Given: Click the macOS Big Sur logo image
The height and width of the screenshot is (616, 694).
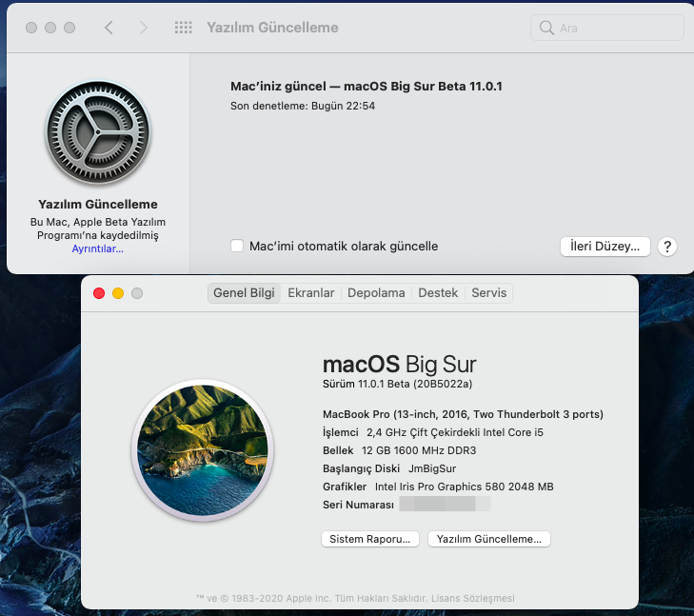Looking at the screenshot, I should pos(201,447).
